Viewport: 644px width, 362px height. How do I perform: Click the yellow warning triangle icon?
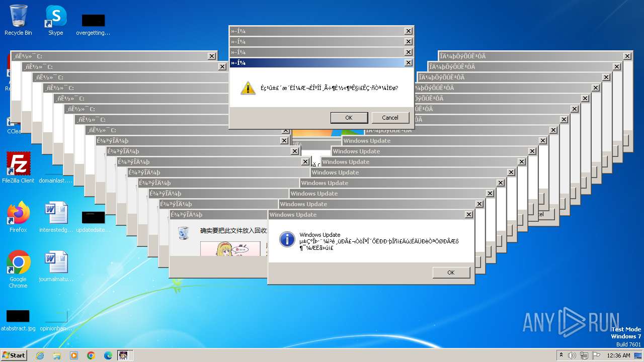coord(248,88)
